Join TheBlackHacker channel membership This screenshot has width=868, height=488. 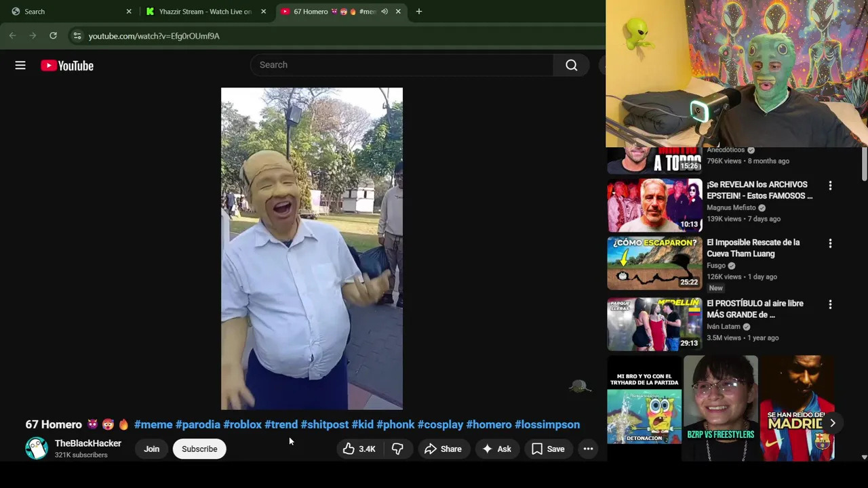click(151, 449)
